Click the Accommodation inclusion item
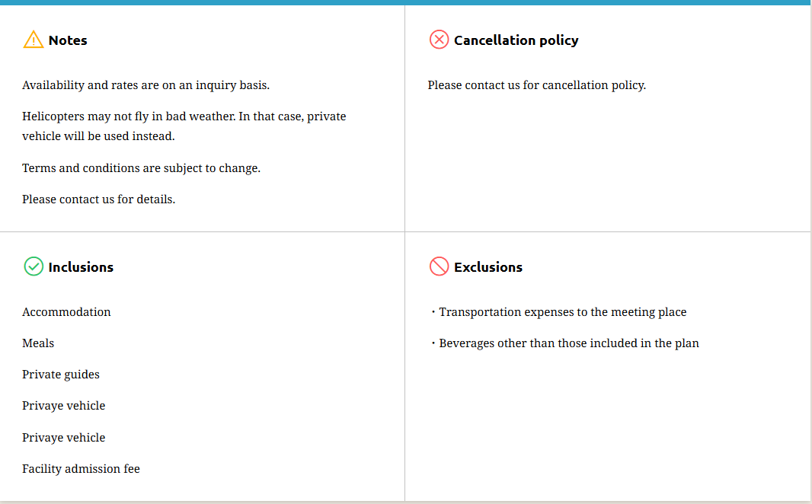This screenshot has width=812, height=504. [66, 312]
